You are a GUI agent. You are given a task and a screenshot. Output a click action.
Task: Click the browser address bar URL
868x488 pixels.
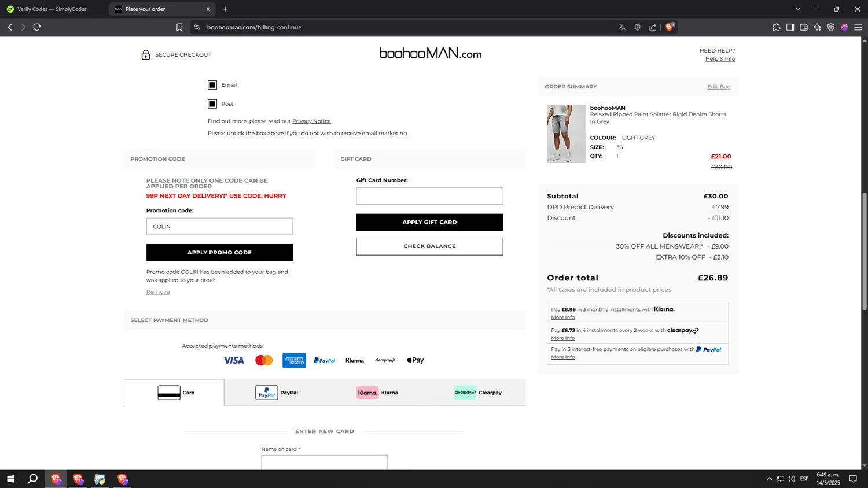pos(254,27)
